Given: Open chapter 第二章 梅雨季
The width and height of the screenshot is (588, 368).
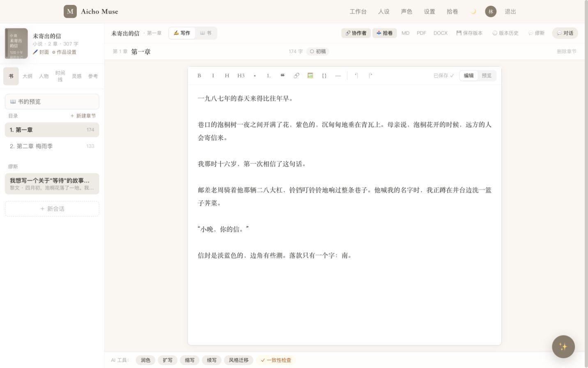Looking at the screenshot, I should [52, 146].
